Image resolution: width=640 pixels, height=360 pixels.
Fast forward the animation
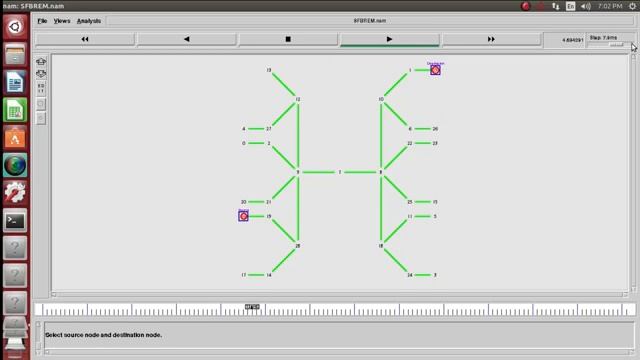pyautogui.click(x=491, y=39)
